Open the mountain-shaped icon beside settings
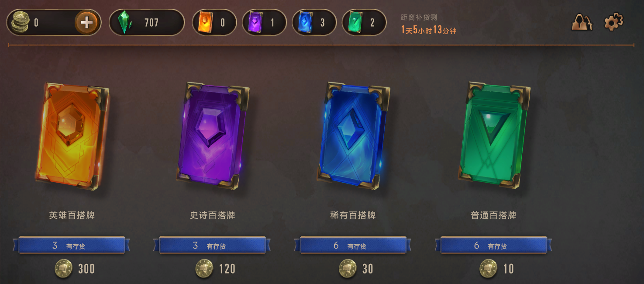This screenshot has height=284, width=644. tap(582, 22)
